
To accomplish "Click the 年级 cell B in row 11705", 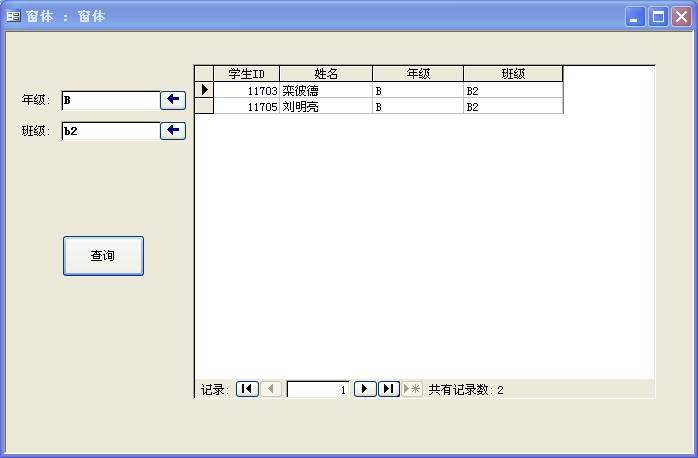I will pyautogui.click(x=418, y=106).
